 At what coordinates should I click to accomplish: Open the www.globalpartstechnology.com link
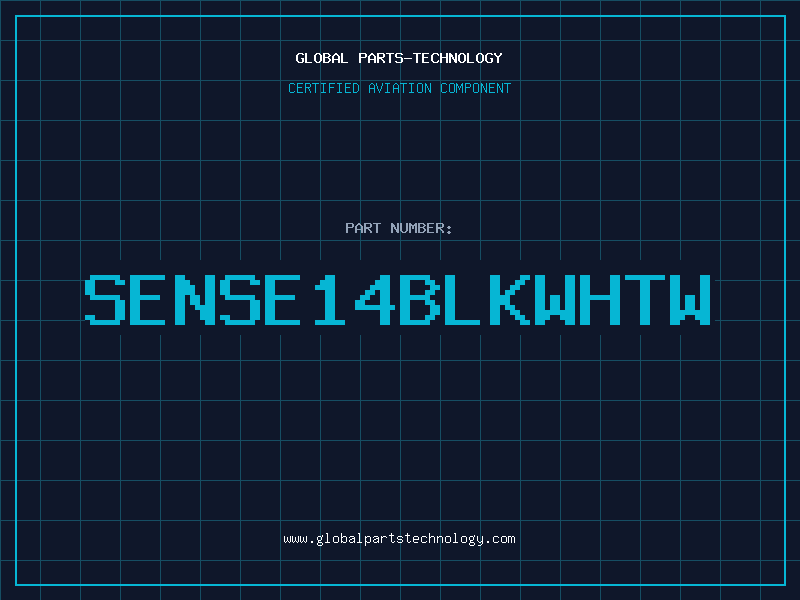click(399, 539)
